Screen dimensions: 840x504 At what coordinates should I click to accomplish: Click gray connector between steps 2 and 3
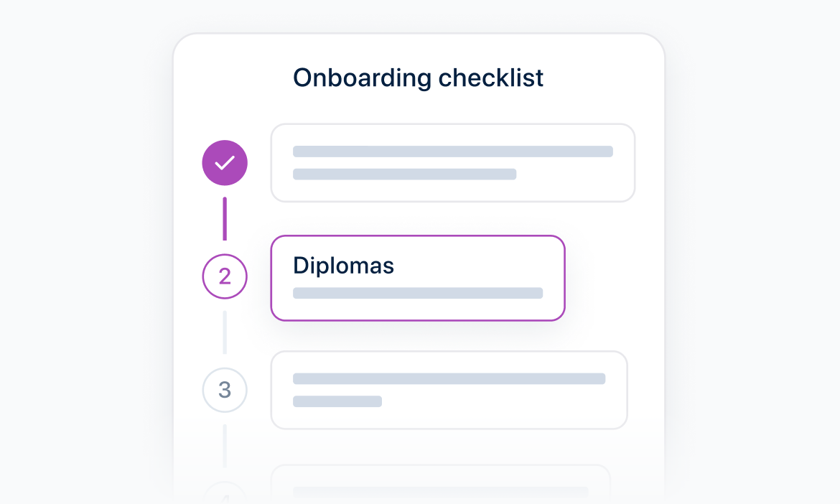click(x=225, y=332)
